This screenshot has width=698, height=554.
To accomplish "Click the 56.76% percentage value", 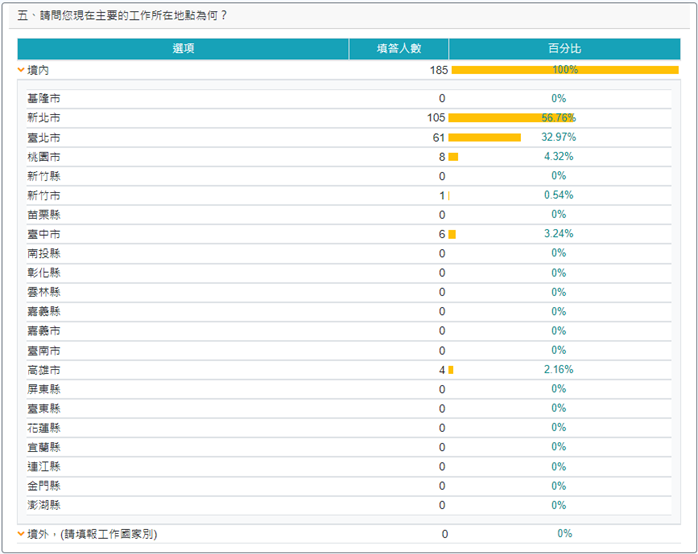I will (559, 118).
